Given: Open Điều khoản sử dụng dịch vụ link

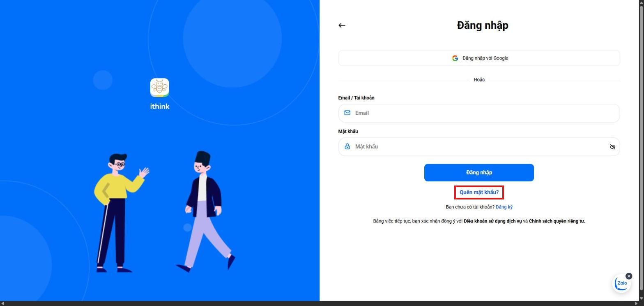Looking at the screenshot, I should 492,221.
